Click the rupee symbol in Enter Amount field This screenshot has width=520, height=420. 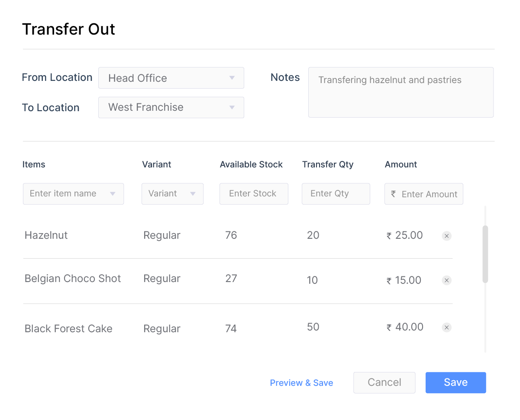(x=393, y=194)
